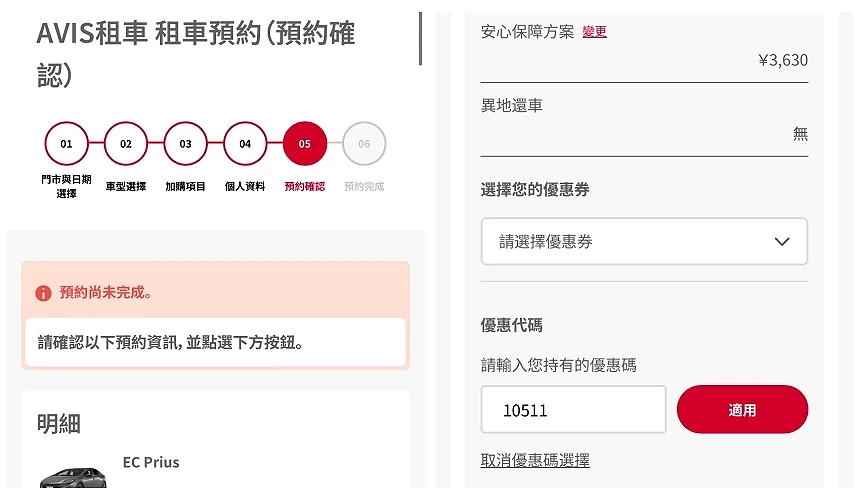This screenshot has height=500, width=860.
Task: Go to step 02 car model selection
Action: click(x=126, y=144)
